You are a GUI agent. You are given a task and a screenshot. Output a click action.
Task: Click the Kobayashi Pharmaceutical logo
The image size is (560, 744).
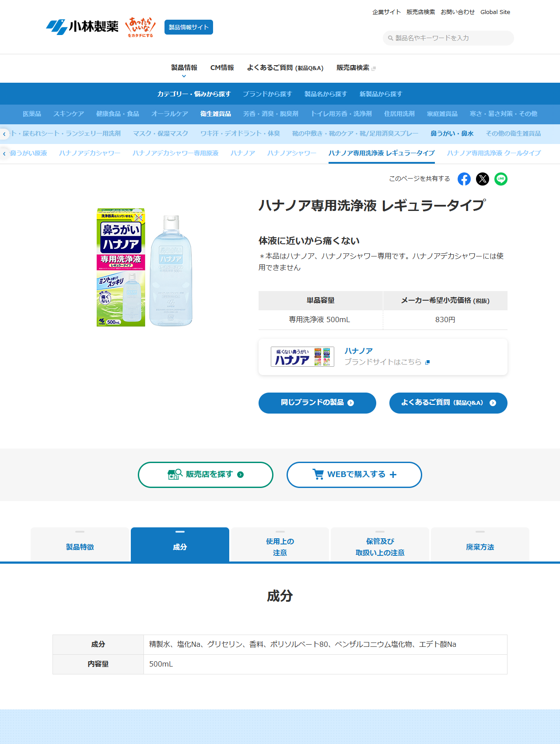[x=82, y=27]
